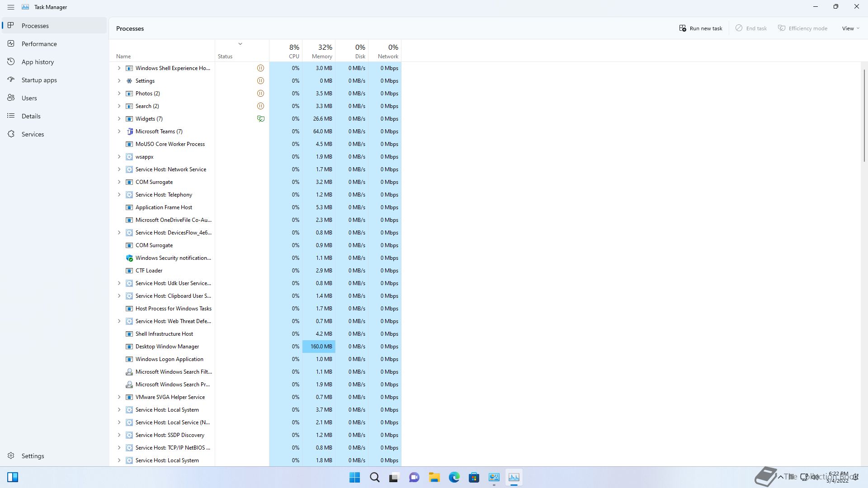Sort by Disk column header
The image size is (868, 488).
pyautogui.click(x=352, y=51)
